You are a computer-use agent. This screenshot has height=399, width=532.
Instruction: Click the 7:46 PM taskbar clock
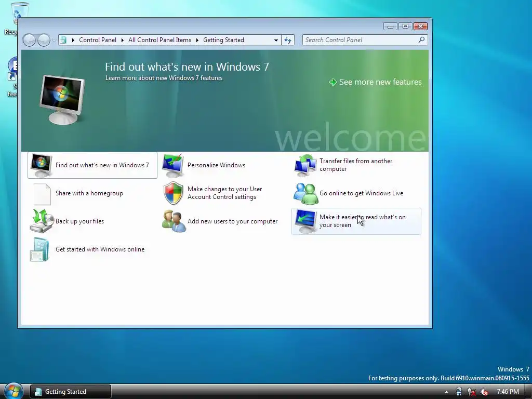(508, 392)
